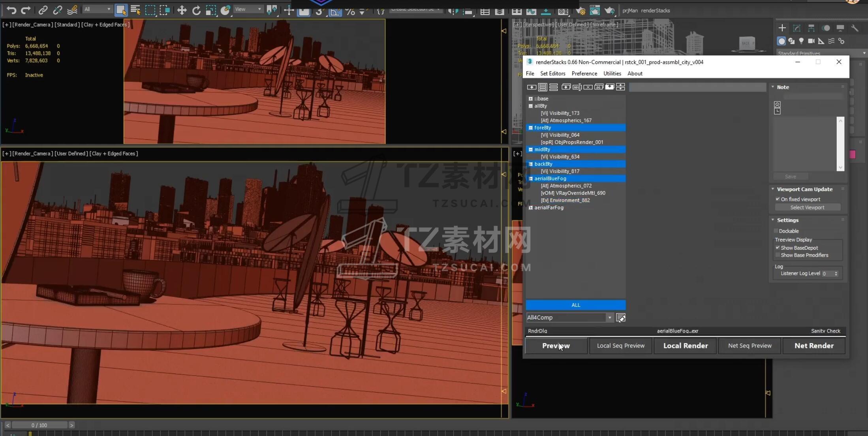
Task: Uncheck Show BaseDepot option
Action: (778, 248)
